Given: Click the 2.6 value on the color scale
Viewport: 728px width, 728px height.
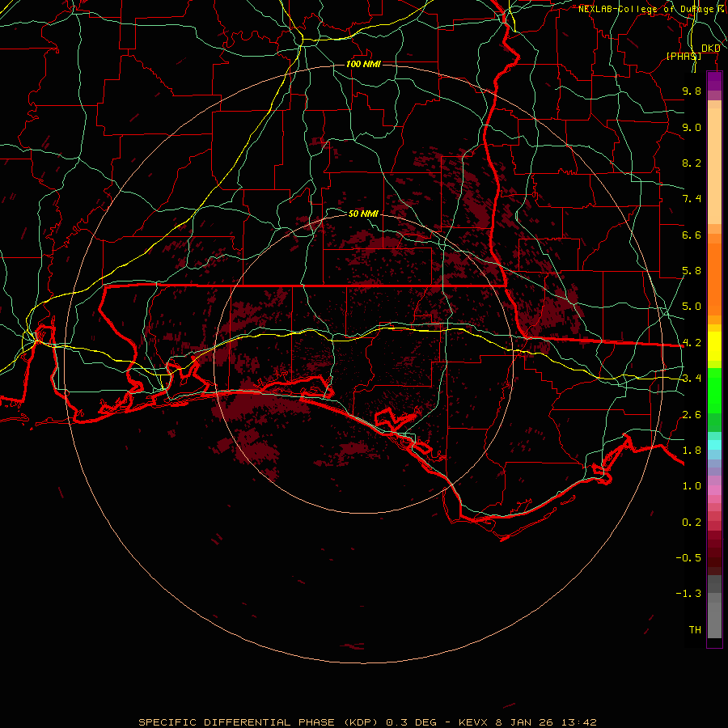Looking at the screenshot, I should click(x=692, y=415).
